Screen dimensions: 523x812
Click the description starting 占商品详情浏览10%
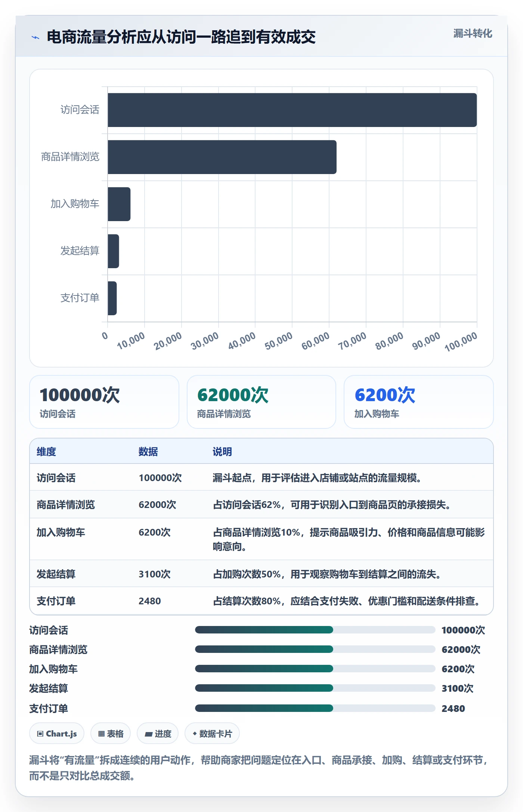coord(349,539)
